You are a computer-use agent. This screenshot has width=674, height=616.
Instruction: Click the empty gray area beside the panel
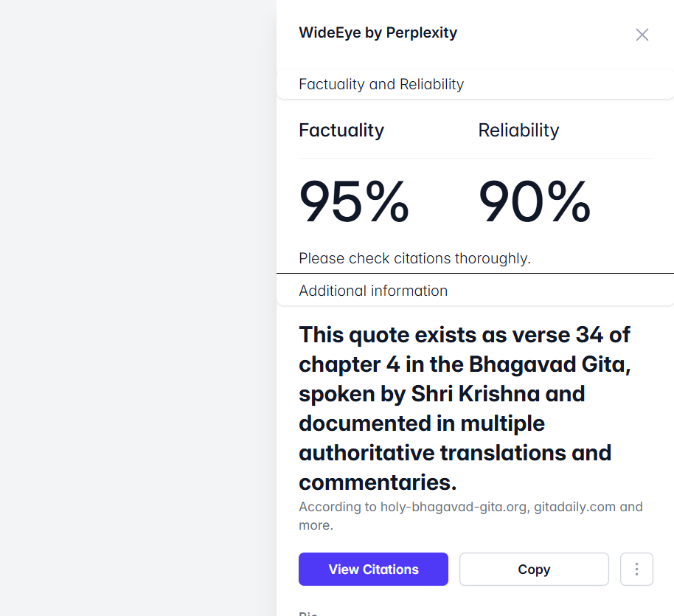138,308
